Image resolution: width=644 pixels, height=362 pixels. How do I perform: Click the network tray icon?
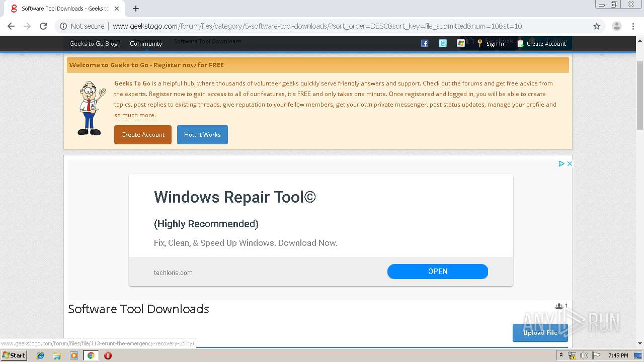pyautogui.click(x=572, y=355)
